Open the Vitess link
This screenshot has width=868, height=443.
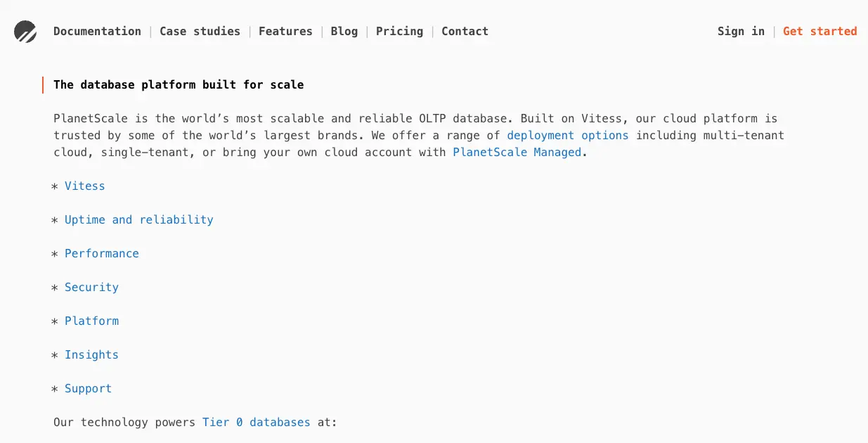84,186
